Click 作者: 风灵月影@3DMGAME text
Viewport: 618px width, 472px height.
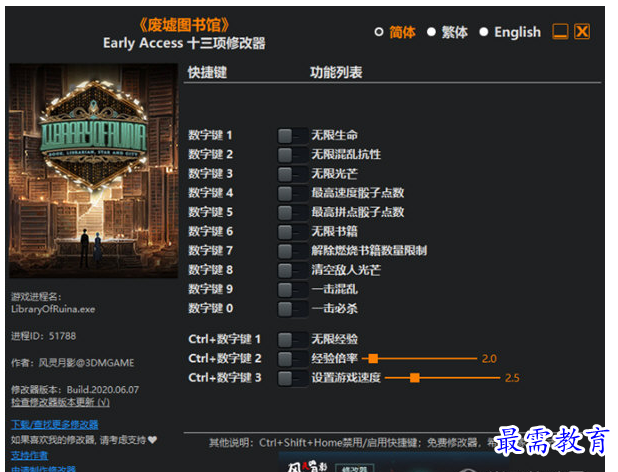point(73,363)
